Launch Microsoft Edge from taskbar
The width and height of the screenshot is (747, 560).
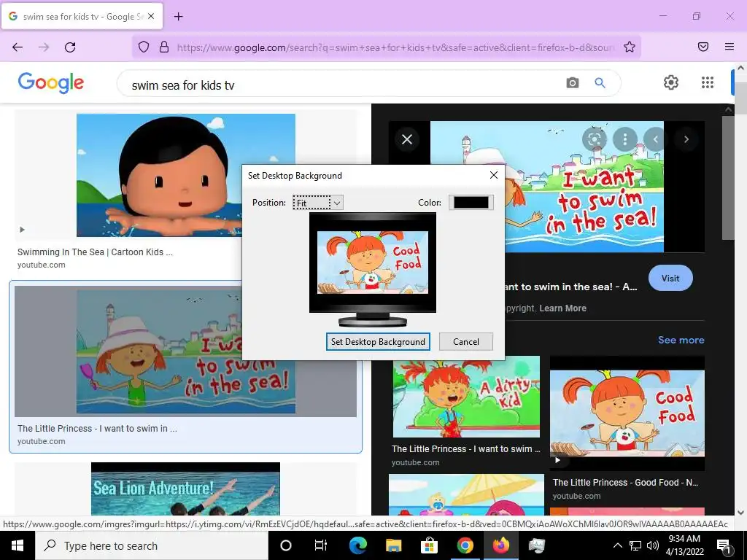(x=357, y=545)
